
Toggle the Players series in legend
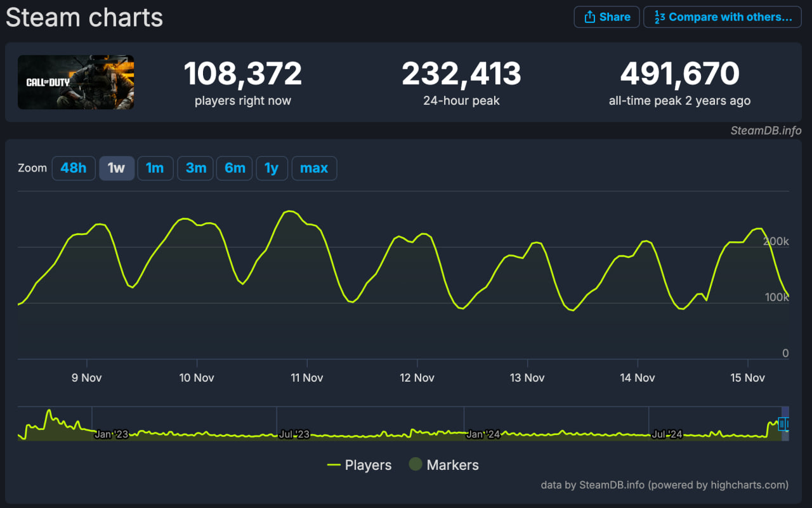(x=360, y=465)
